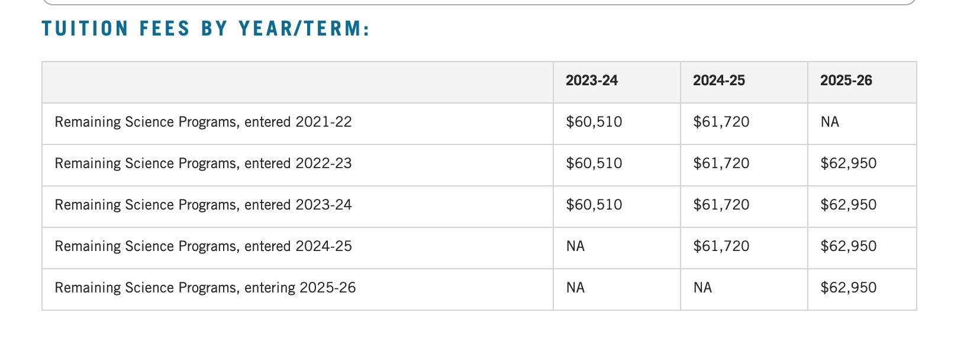Click row label "Remaining Science Programs, entered 2024-25"

[x=203, y=246]
